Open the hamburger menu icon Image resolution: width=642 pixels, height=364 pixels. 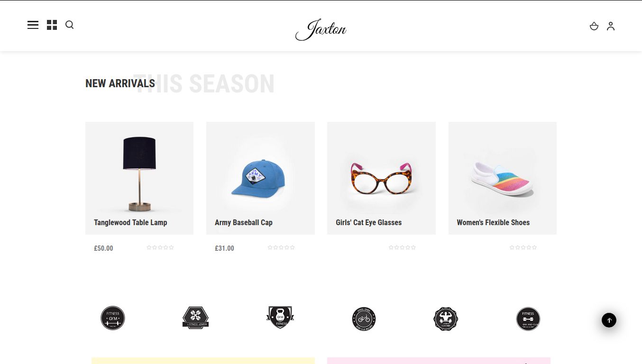[x=33, y=25]
